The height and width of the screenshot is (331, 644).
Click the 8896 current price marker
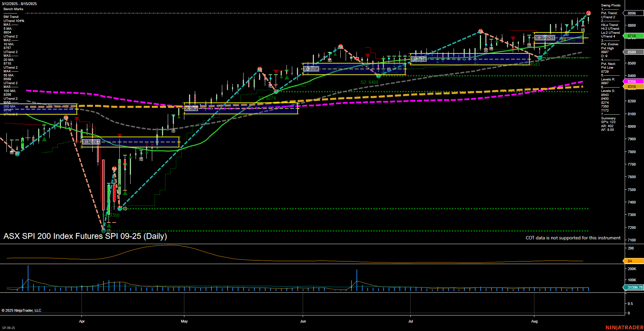coord(632,13)
